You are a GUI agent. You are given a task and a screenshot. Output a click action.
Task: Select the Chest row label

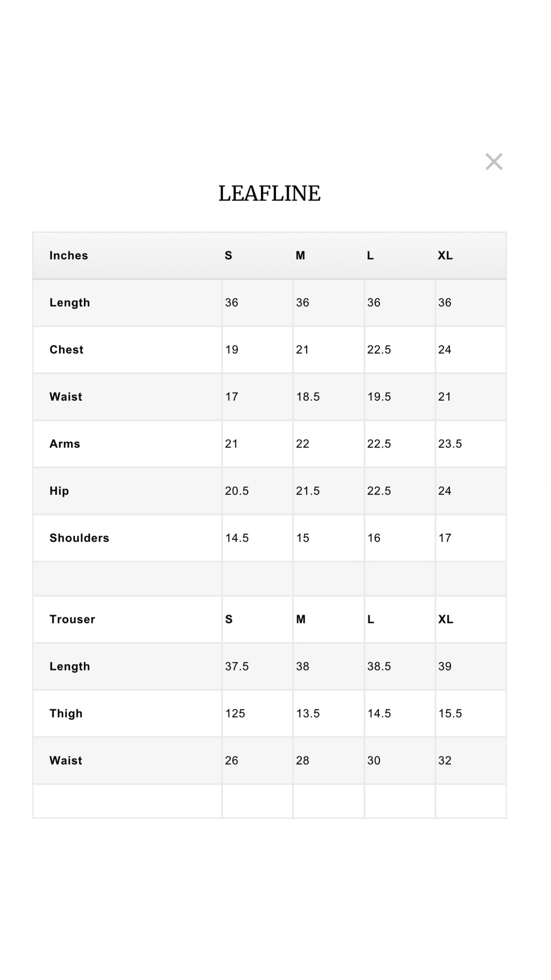coord(67,350)
